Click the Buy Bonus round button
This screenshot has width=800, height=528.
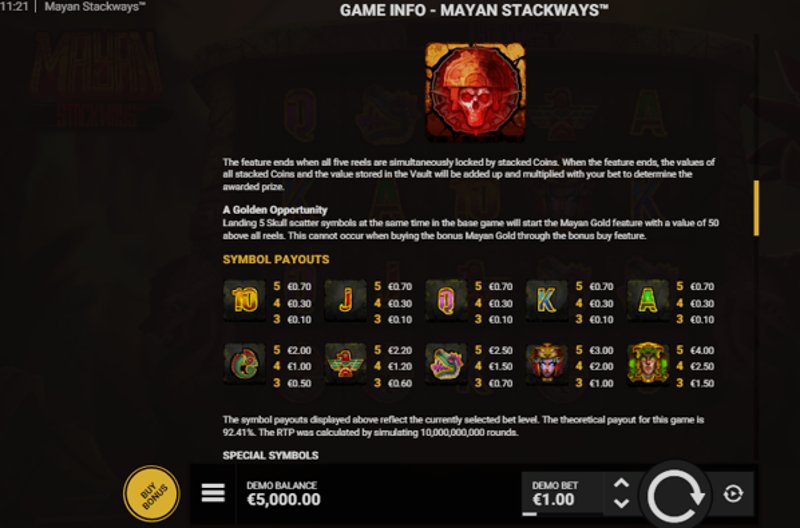(x=152, y=494)
